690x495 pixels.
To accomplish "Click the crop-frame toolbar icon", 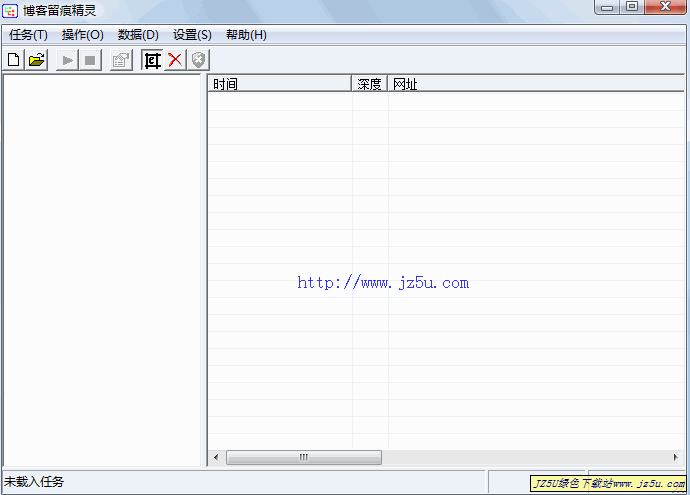I will click(x=152, y=60).
